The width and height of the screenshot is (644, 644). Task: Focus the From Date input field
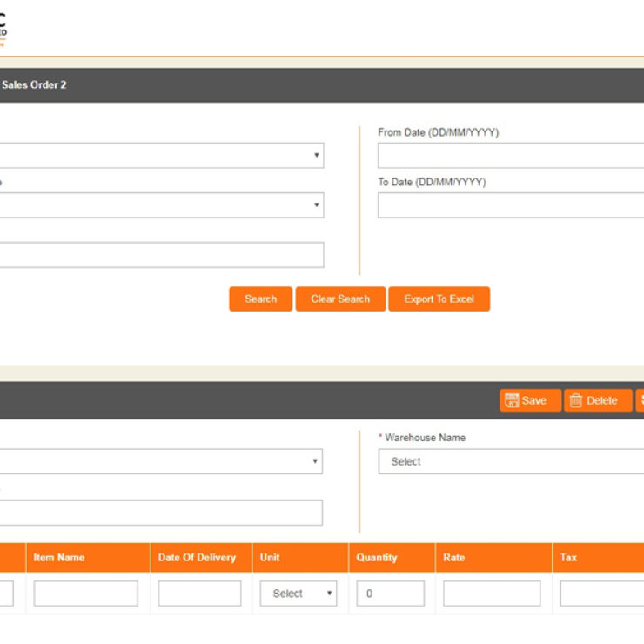point(511,156)
